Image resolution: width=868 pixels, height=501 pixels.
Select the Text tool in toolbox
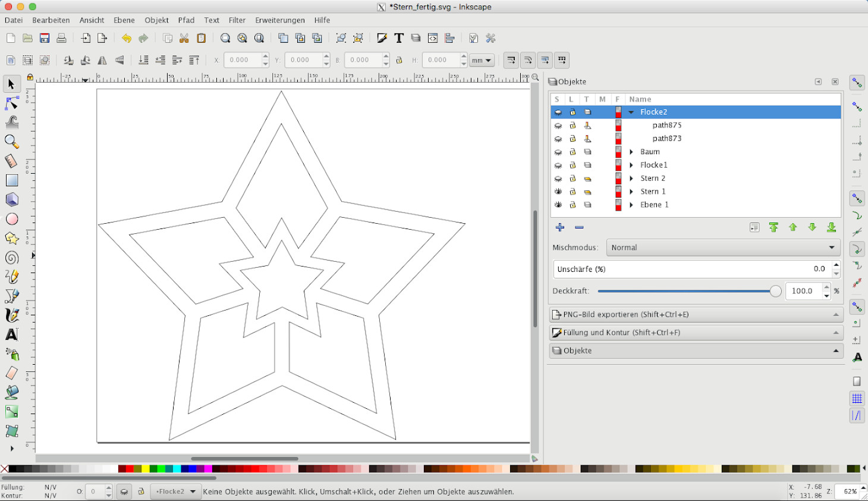[x=11, y=334]
